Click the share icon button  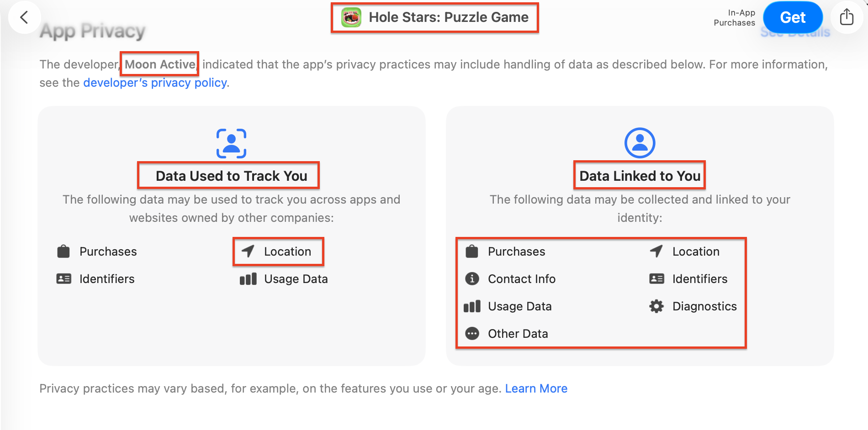(847, 17)
